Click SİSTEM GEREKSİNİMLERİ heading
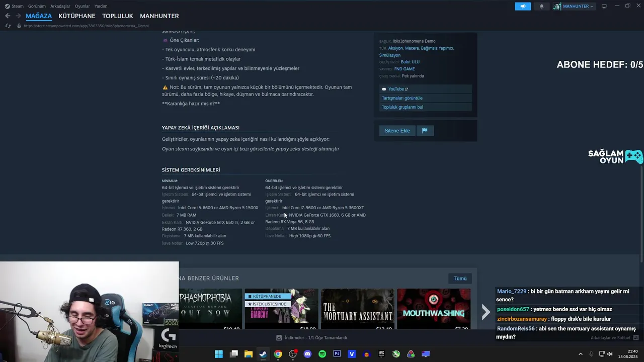 (191, 170)
